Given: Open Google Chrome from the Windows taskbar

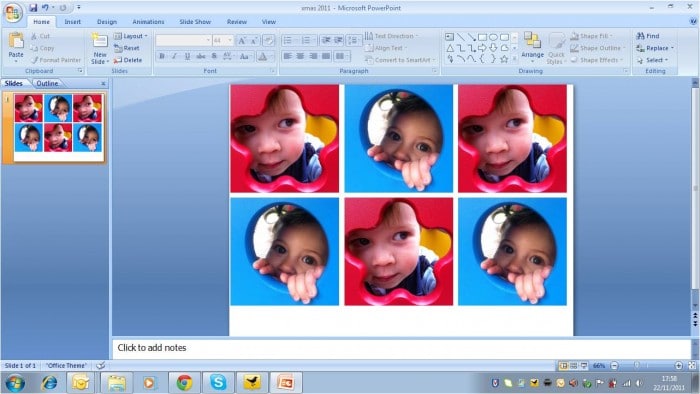Looking at the screenshot, I should [184, 382].
